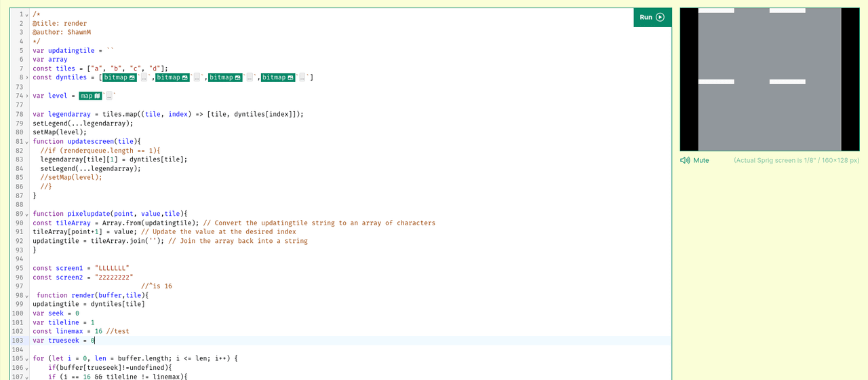
Task: Collapse the updatescreen function block
Action: coord(26,142)
